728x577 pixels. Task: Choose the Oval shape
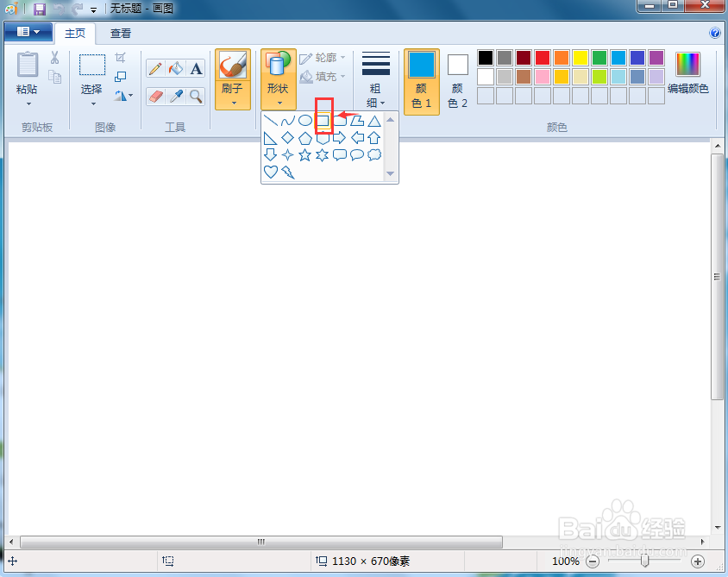(305, 121)
